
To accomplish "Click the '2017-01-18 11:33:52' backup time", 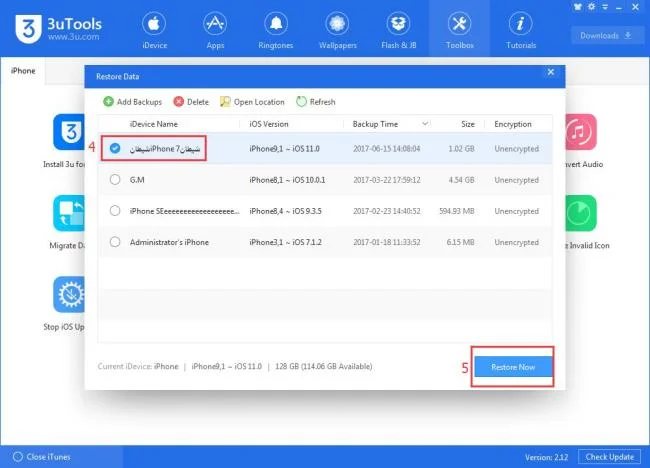I will point(387,242).
